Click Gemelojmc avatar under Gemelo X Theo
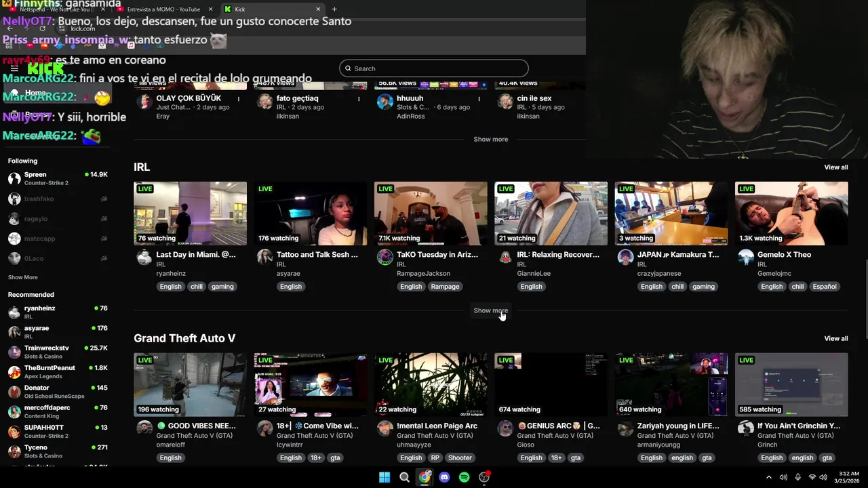This screenshot has width=868, height=488. [746, 258]
